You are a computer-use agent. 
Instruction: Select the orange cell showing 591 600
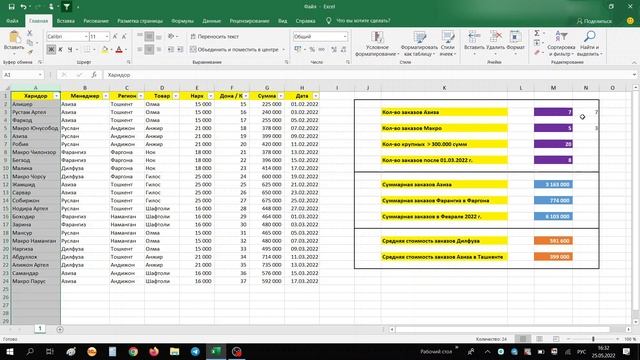[x=553, y=241]
